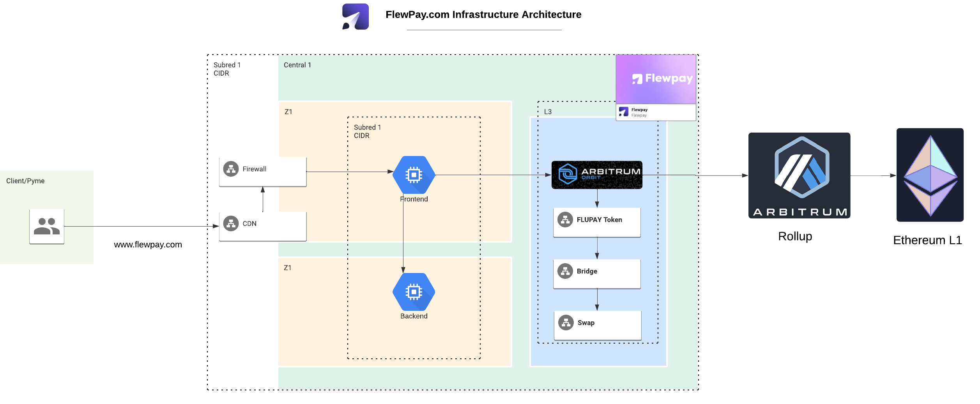Click the "Client/Pyme" label
The width and height of the screenshot is (980, 404).
(25, 181)
